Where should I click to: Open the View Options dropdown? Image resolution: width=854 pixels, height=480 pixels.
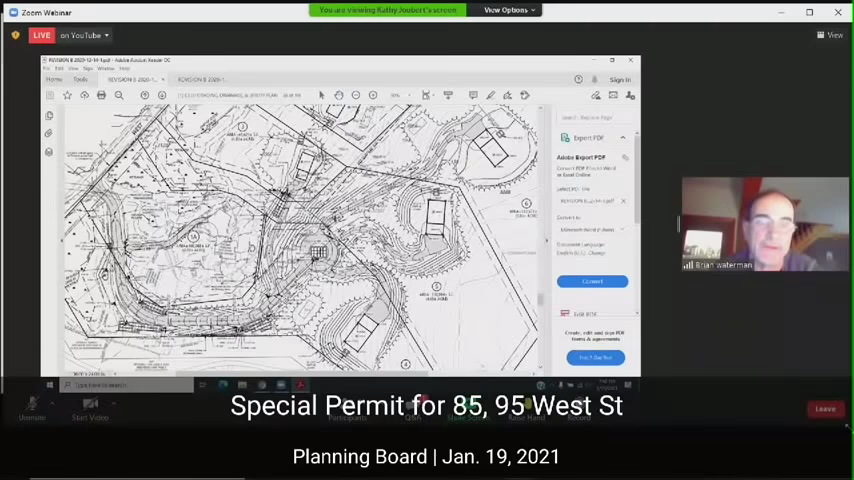510,10
